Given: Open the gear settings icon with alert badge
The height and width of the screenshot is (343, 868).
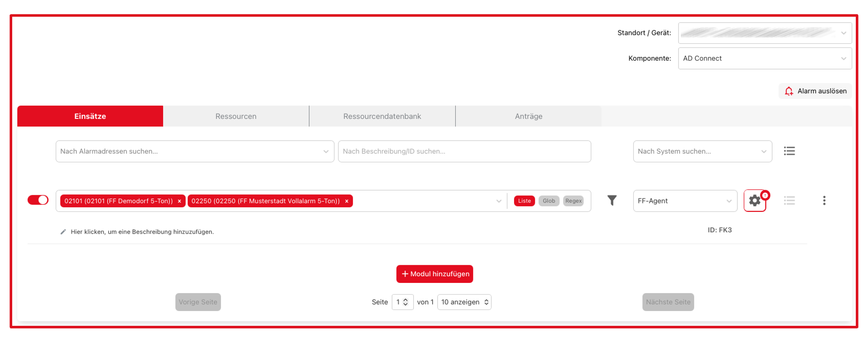Looking at the screenshot, I should tap(755, 201).
